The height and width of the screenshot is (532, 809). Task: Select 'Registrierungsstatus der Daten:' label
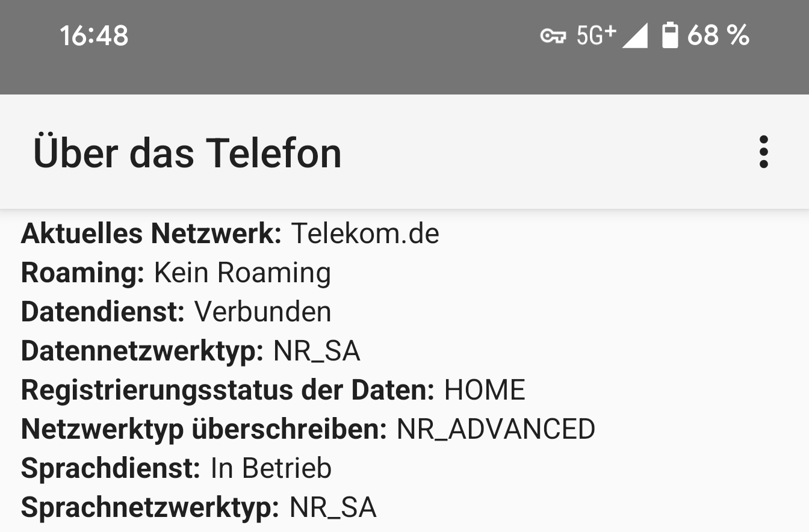click(228, 390)
